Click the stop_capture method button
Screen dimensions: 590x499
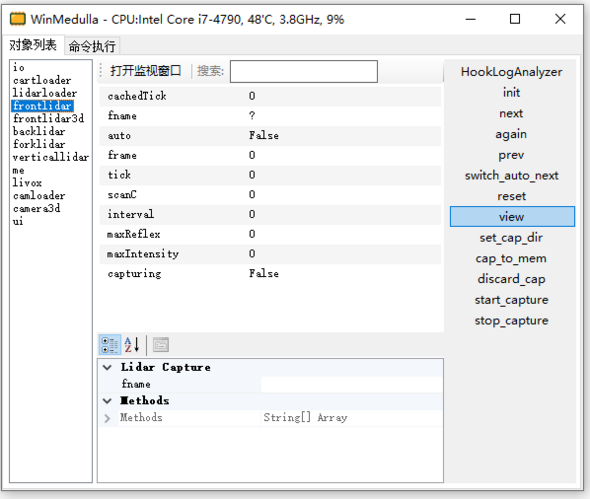click(511, 321)
